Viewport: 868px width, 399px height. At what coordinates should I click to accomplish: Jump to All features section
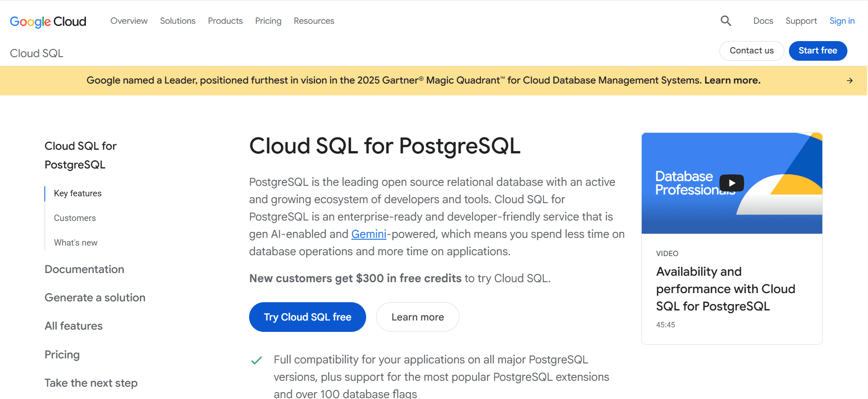coord(74,326)
